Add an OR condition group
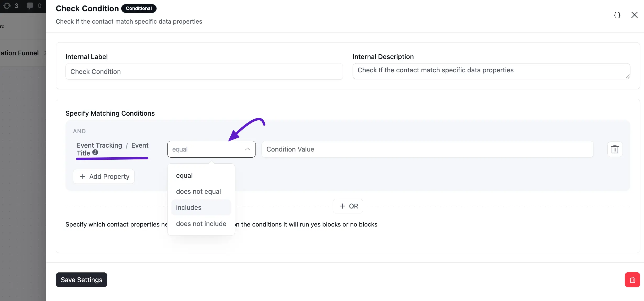Screen dimensions: 644x301 pos(348,206)
